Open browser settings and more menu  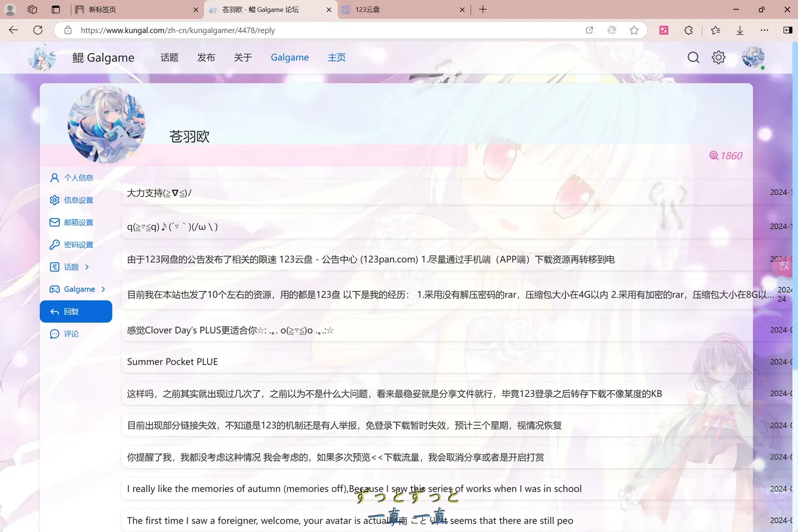pyautogui.click(x=764, y=30)
